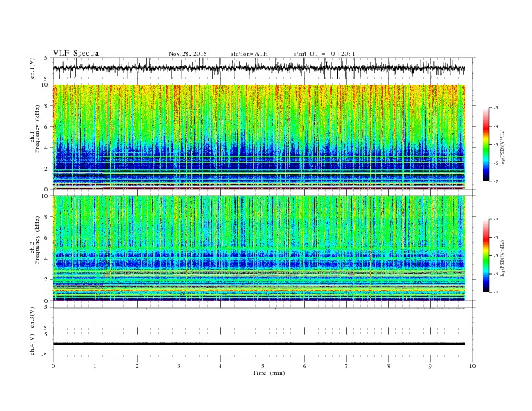Click the time axis tick label '3'

coord(179,366)
